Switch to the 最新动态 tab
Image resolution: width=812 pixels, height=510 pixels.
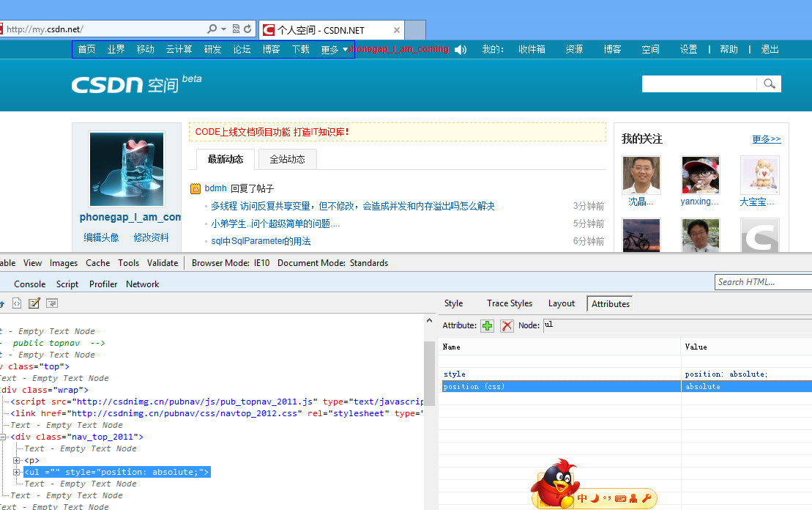coord(226,159)
